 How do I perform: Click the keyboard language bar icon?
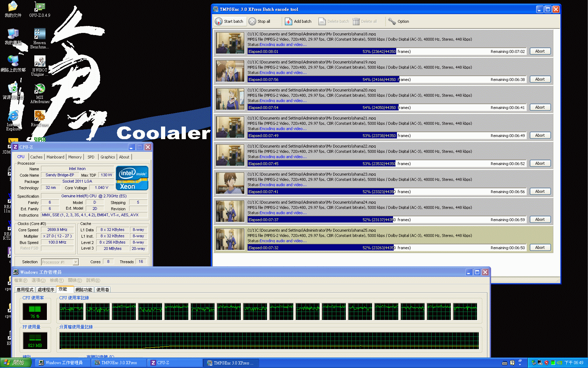click(504, 363)
